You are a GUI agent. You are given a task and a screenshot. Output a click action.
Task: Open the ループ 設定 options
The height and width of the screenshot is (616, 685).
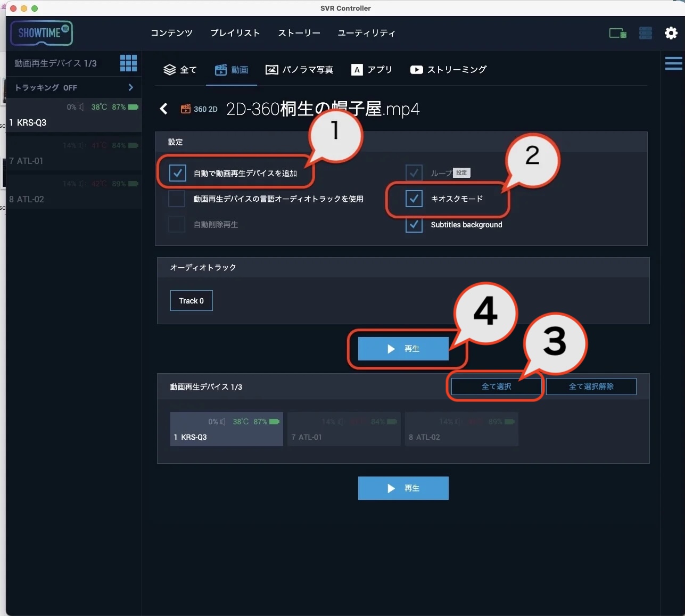point(461,173)
